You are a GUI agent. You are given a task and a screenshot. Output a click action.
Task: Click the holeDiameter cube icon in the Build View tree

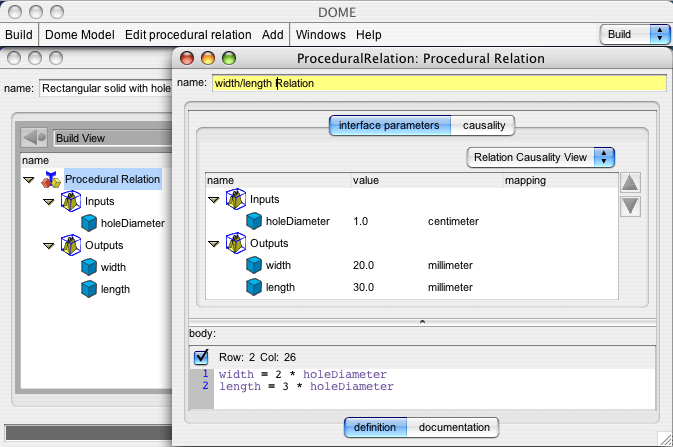[89, 223]
